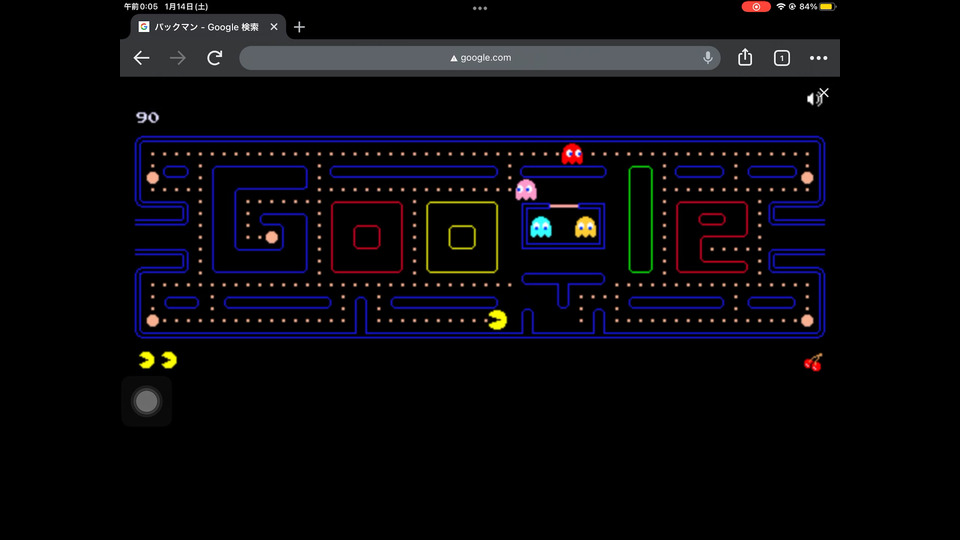Click the score value 90
Image resolution: width=960 pixels, height=540 pixels.
click(x=148, y=117)
